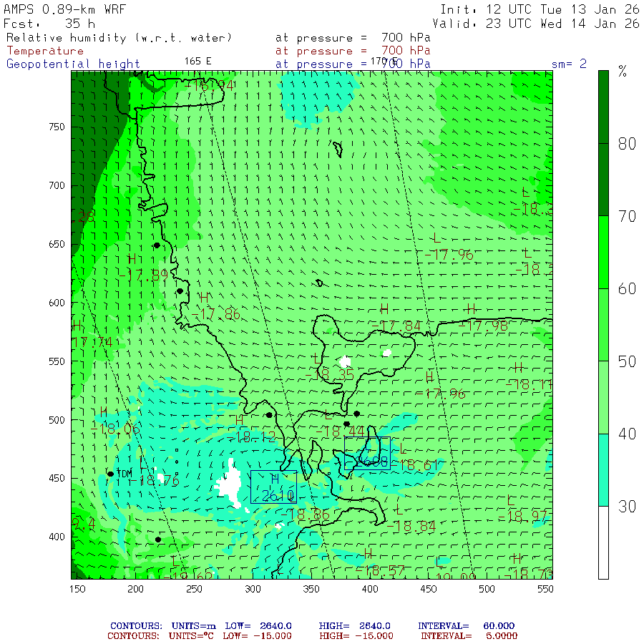
Task: Click the red 'INTERVAL= 5.0000' contour text
Action: (469, 636)
